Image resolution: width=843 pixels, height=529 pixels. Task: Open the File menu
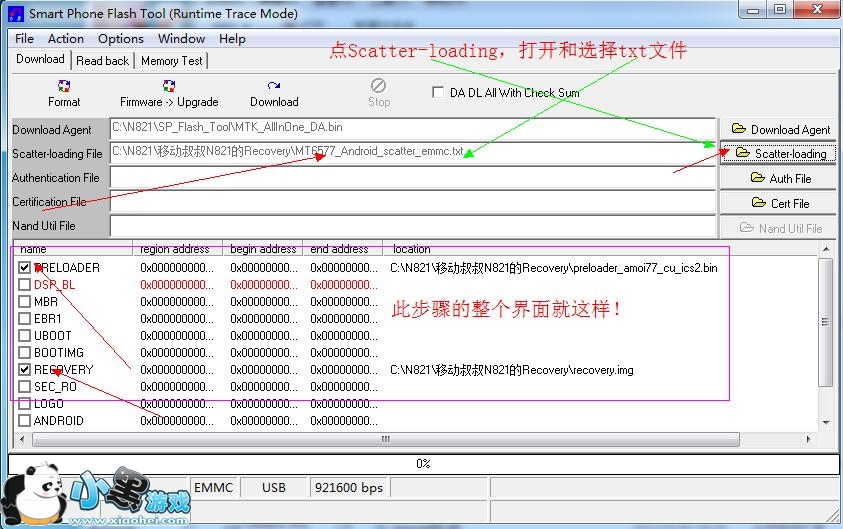tap(24, 39)
